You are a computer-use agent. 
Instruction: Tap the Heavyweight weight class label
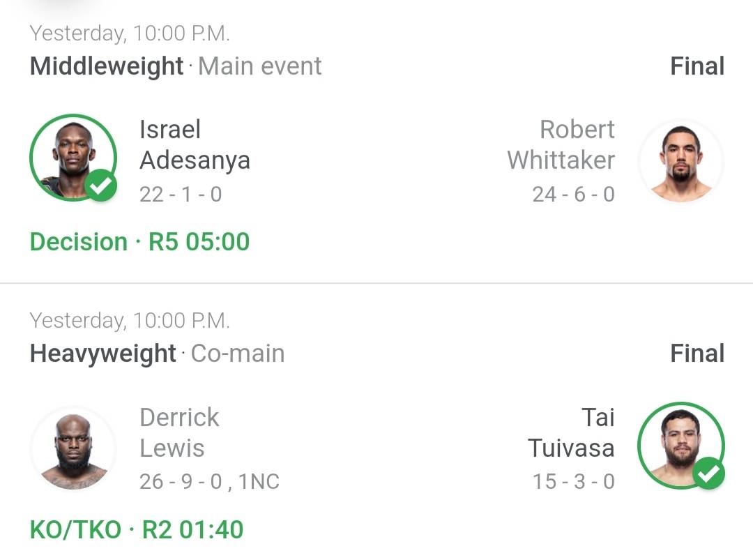tap(103, 354)
